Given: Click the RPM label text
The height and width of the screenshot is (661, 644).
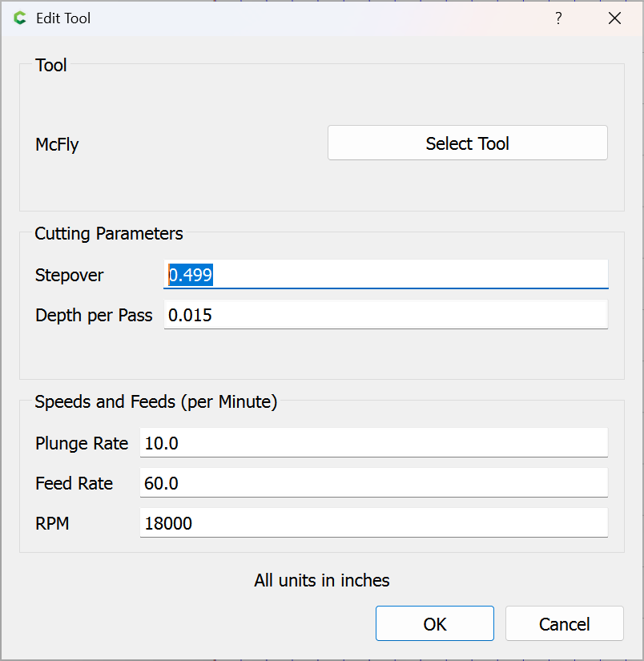Looking at the screenshot, I should [x=52, y=523].
